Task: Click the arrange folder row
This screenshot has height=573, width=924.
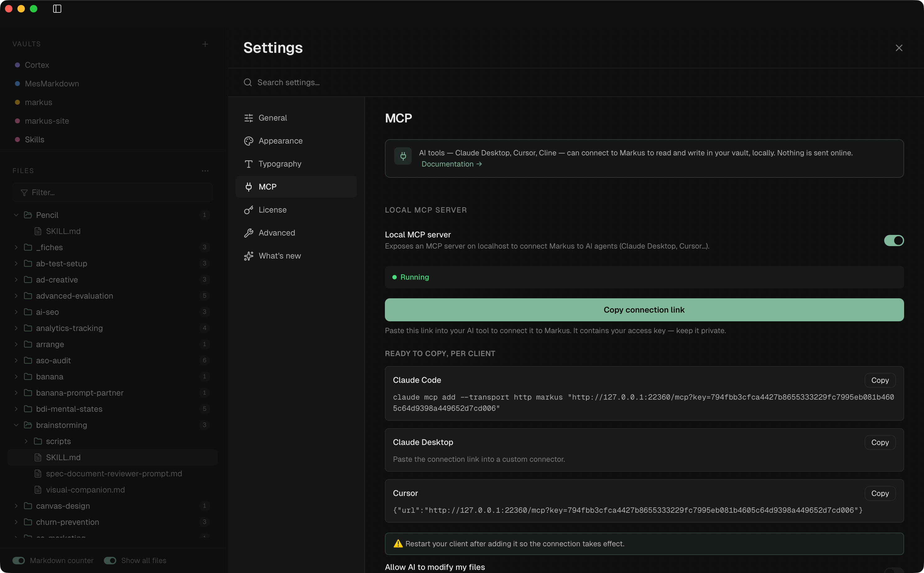Action: click(112, 344)
